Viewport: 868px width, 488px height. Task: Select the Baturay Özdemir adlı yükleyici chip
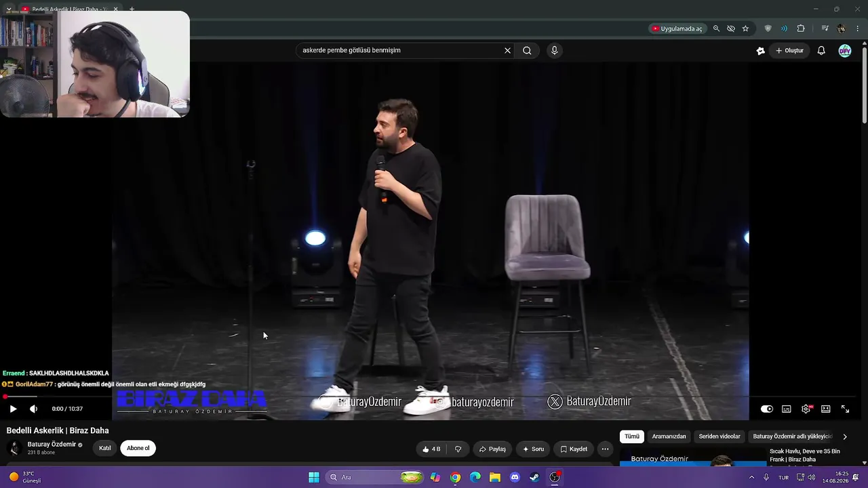(792, 436)
